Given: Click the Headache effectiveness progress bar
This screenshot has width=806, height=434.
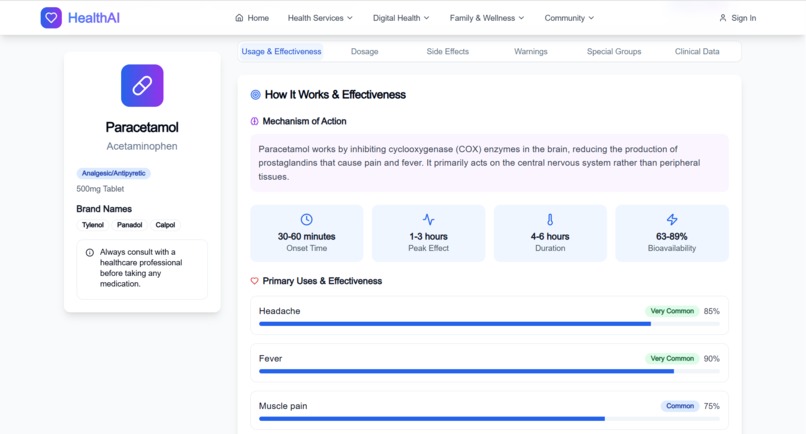Looking at the screenshot, I should [489, 324].
